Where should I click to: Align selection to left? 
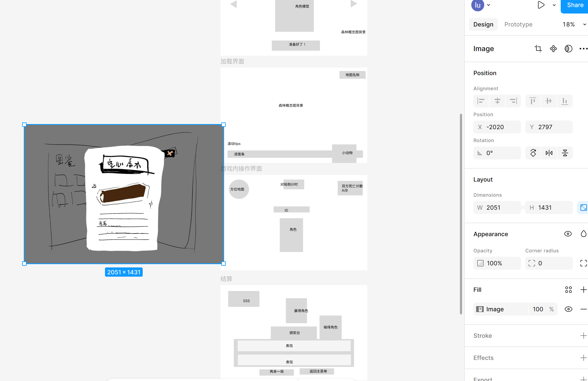coord(481,101)
